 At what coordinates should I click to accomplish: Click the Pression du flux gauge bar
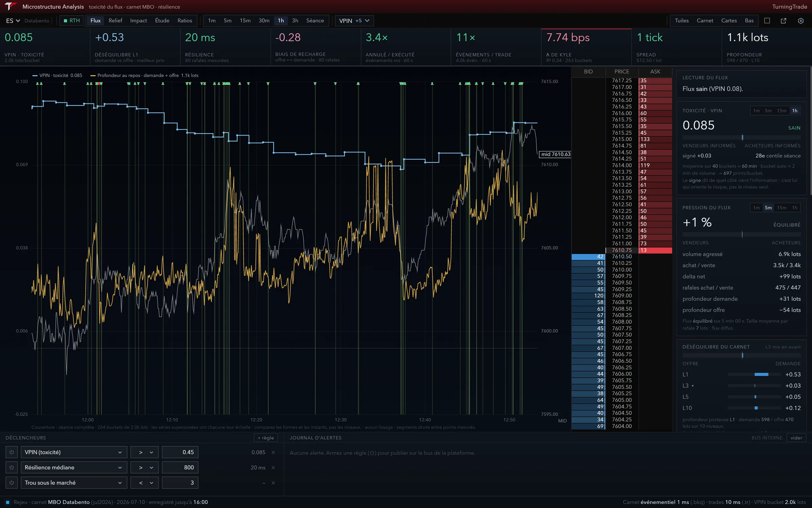(741, 234)
